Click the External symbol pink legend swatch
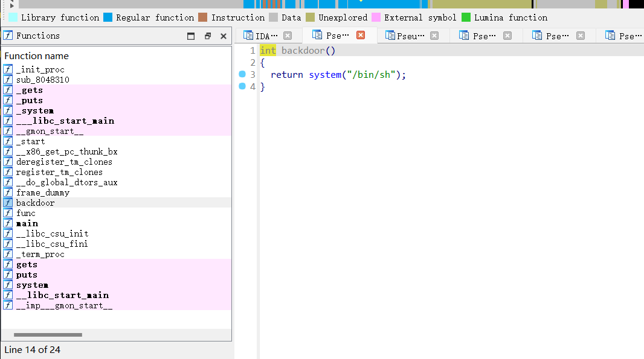This screenshot has width=644, height=359. pos(376,17)
